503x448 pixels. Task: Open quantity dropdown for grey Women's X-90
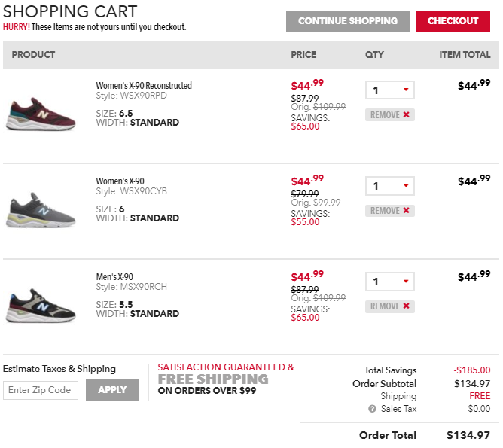[390, 186]
